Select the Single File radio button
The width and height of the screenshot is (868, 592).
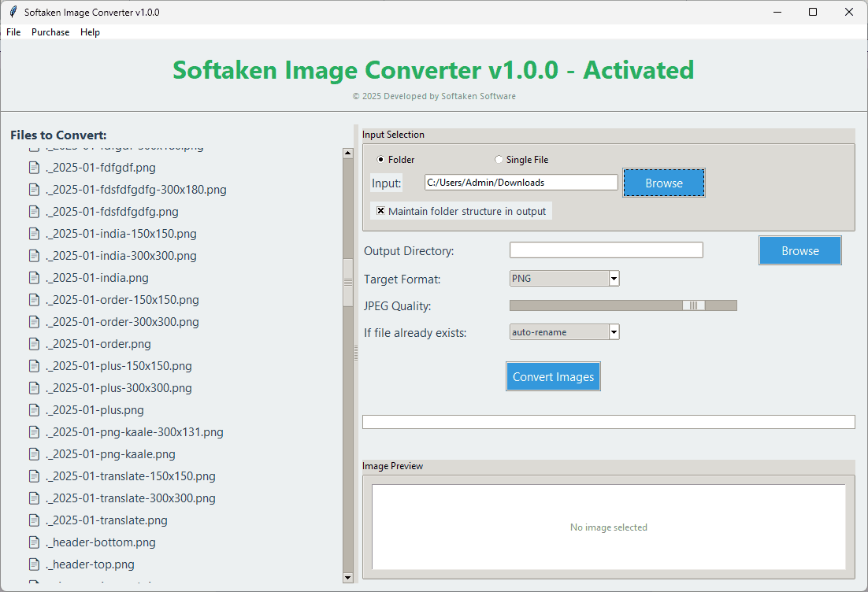pos(499,159)
